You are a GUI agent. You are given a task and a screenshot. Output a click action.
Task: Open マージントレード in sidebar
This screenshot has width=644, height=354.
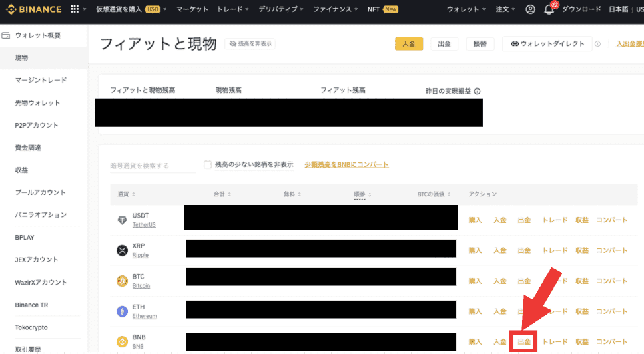tap(41, 80)
